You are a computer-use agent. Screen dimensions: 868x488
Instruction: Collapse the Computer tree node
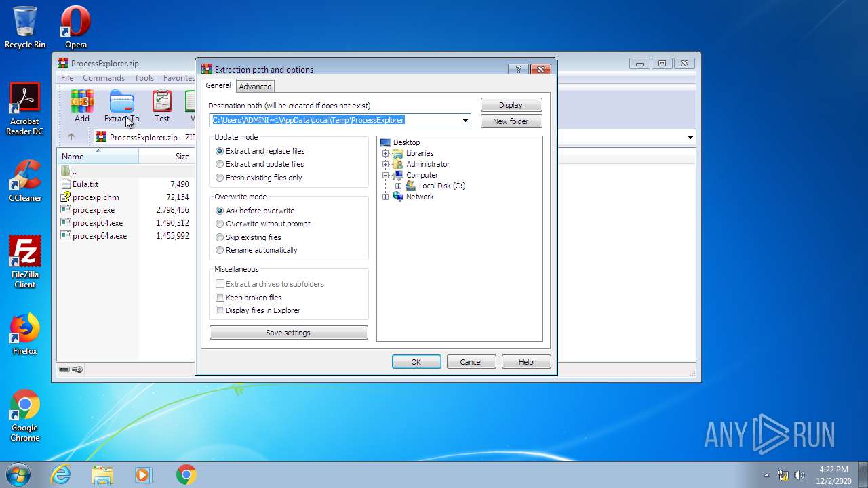pos(385,175)
